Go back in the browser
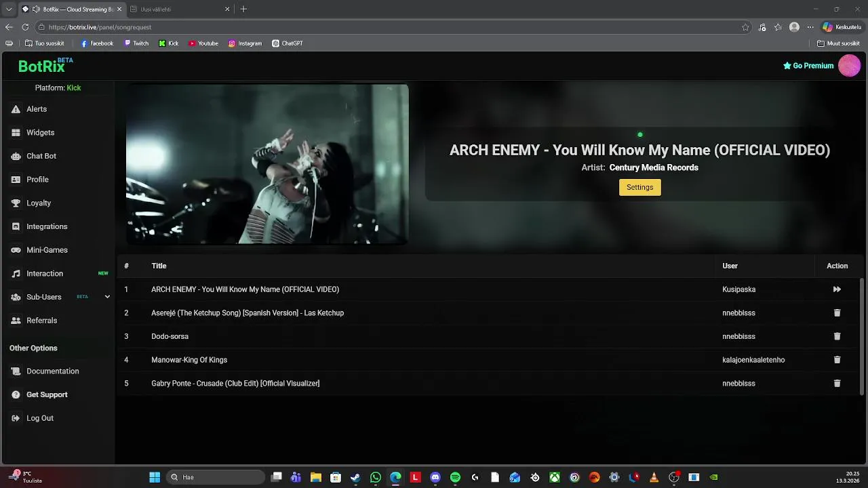Image resolution: width=868 pixels, height=488 pixels. [x=9, y=27]
